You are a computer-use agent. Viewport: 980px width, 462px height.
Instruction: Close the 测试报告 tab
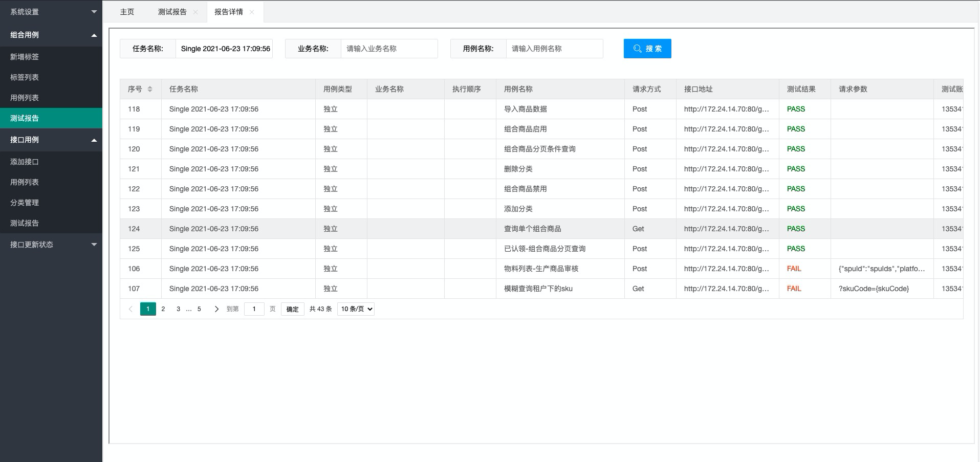[x=195, y=12]
